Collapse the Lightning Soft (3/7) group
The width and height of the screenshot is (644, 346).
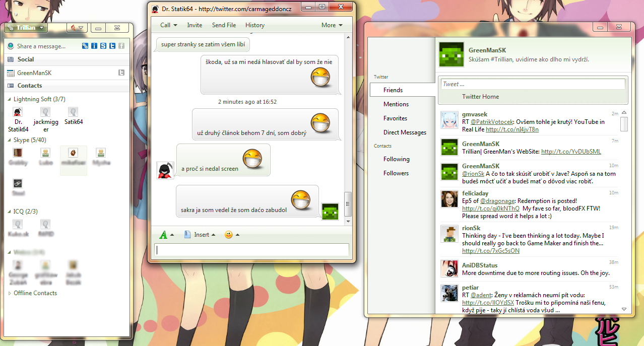coord(10,99)
